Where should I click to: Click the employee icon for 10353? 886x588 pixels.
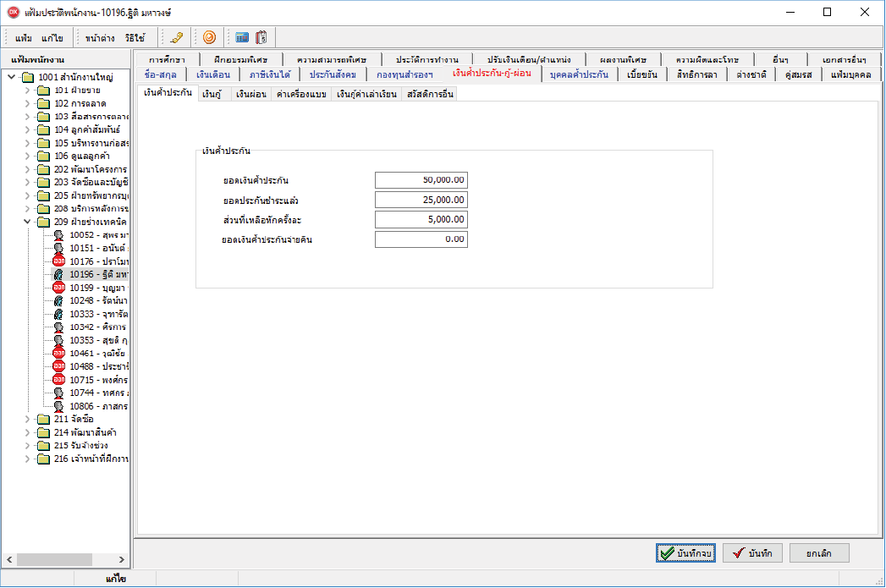point(58,340)
